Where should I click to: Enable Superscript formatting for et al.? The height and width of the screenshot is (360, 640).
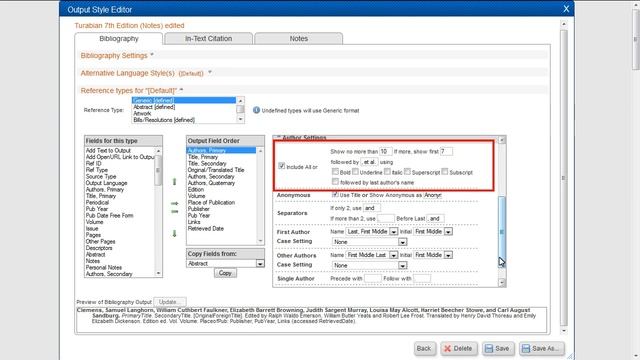(407, 171)
